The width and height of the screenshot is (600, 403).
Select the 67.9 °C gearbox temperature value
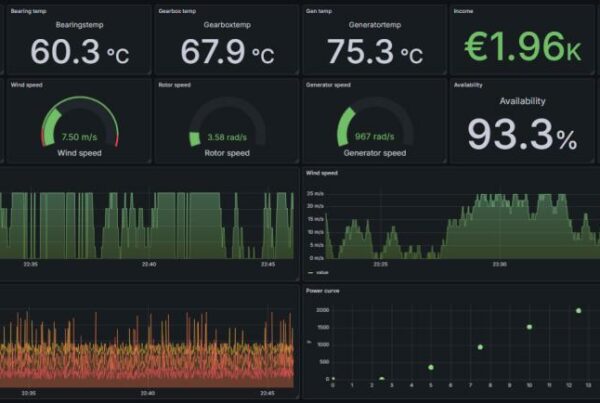click(227, 52)
